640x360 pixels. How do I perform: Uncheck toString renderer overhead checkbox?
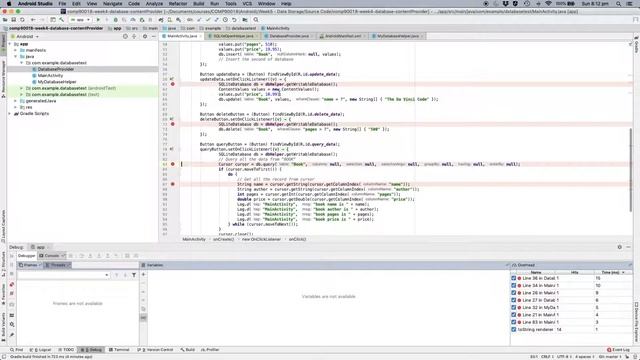coord(513,329)
